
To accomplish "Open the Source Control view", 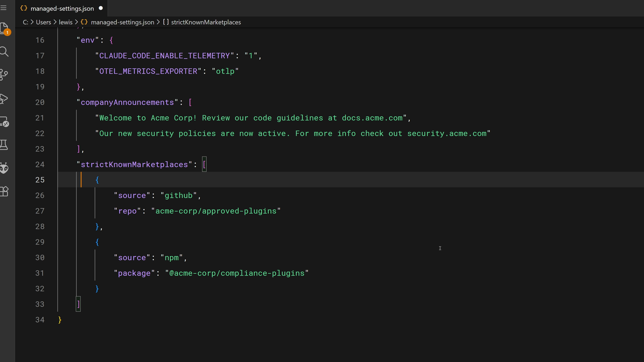I will (x=4, y=74).
